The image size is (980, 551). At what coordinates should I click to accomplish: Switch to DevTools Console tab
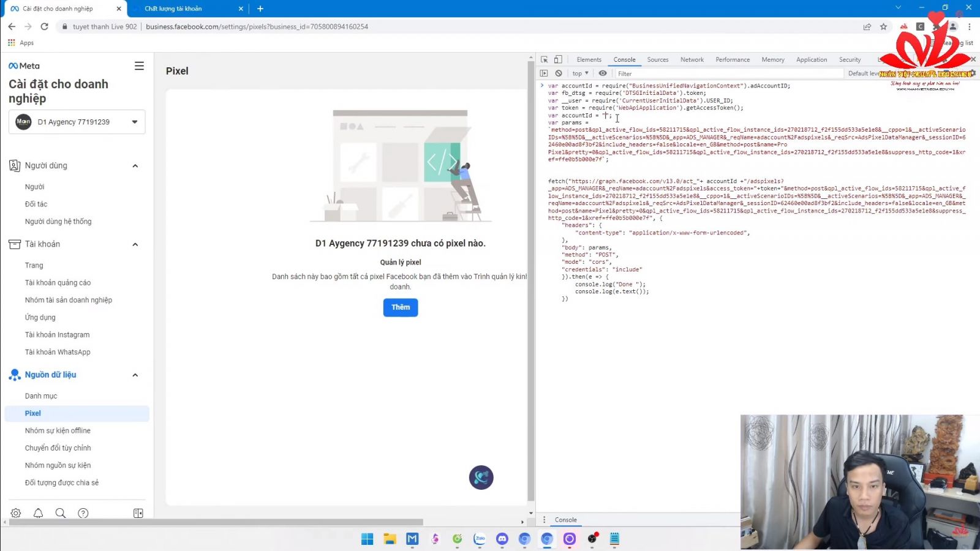(x=624, y=59)
